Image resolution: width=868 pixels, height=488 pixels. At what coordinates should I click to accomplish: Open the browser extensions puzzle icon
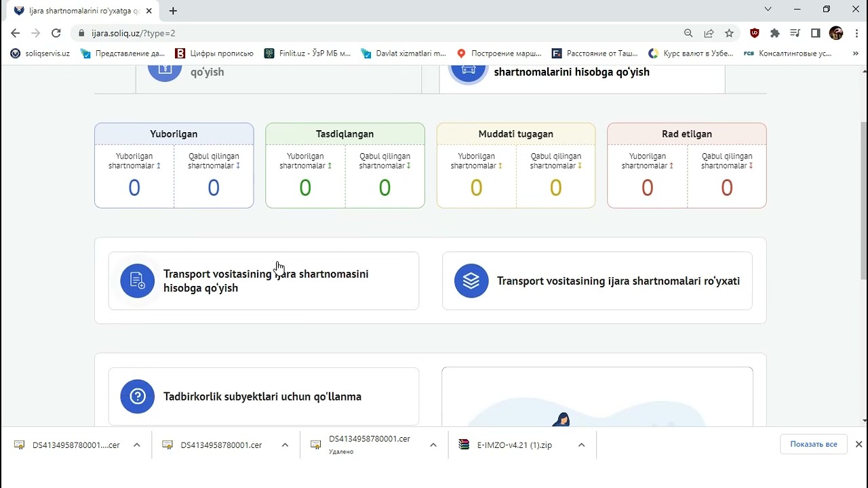(775, 33)
